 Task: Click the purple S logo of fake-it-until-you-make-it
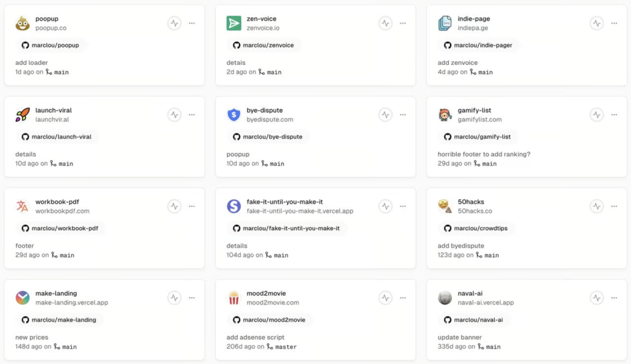tap(234, 206)
